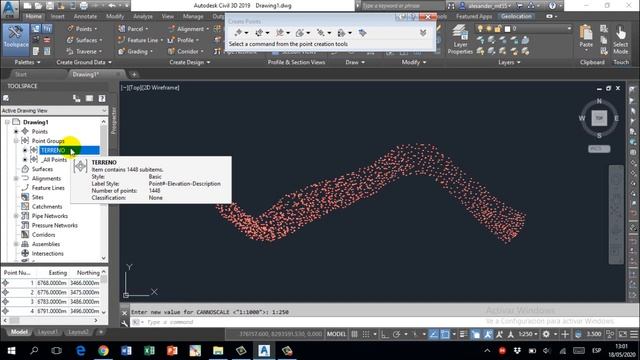Switch to the Analyze ribbon tab
The width and height of the screenshot is (640, 360).
[142, 17]
